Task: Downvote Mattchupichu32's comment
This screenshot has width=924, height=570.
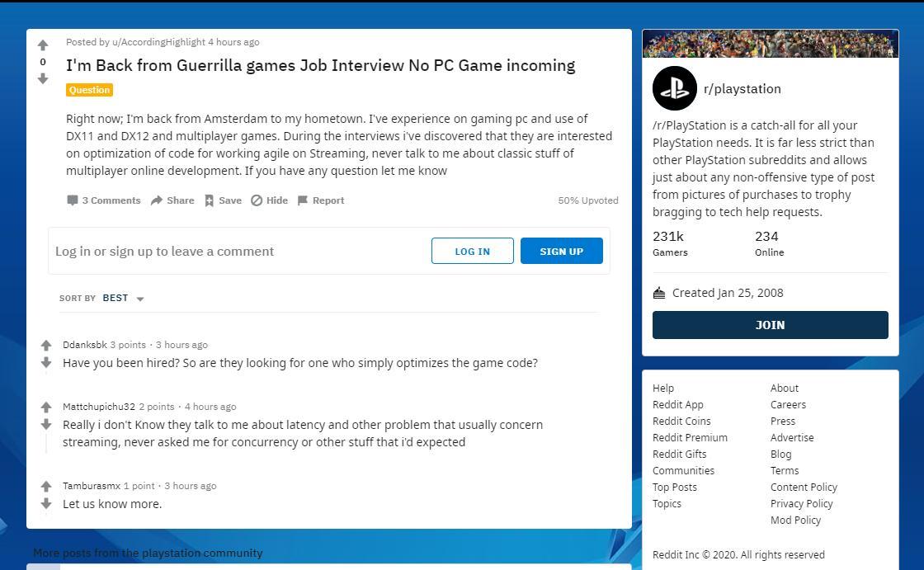Action: coord(46,424)
